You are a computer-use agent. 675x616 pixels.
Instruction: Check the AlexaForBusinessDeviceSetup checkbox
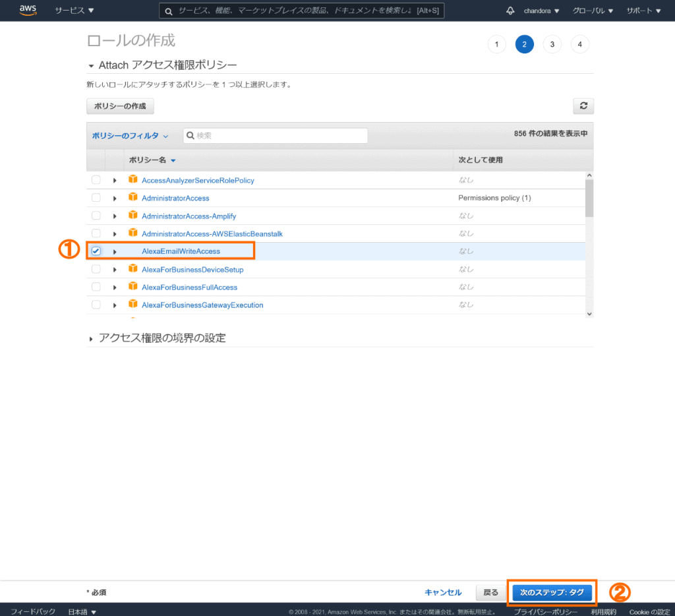96,269
